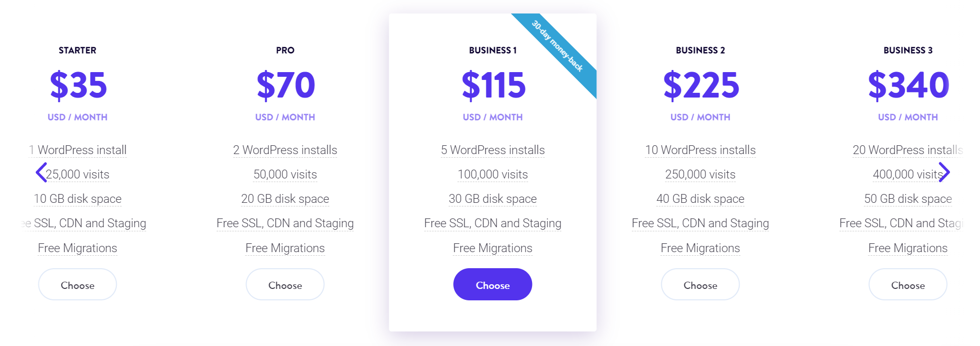This screenshot has width=980, height=346.
Task: Choose the Business 2 plan
Action: (x=700, y=285)
